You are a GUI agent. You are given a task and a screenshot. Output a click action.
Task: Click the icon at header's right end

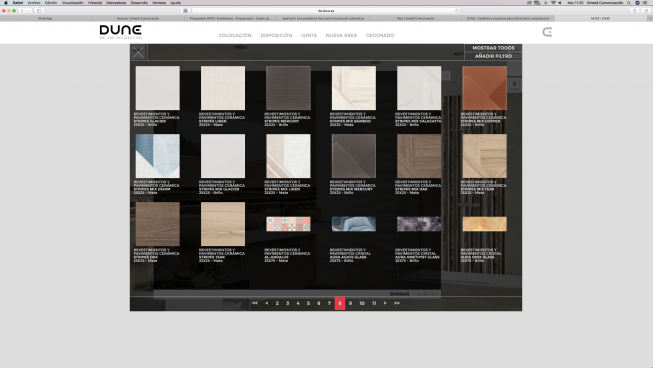(547, 32)
